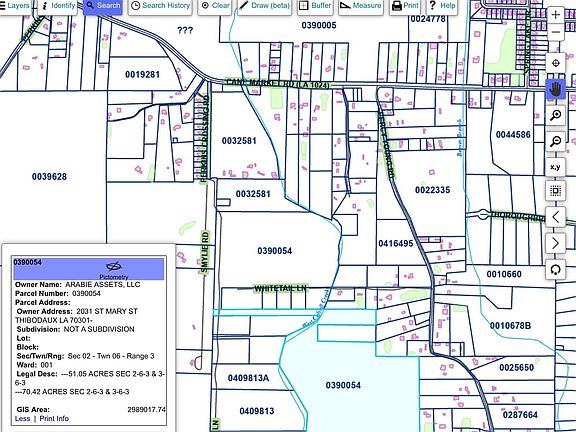Open the Buffer tool

click(315, 6)
